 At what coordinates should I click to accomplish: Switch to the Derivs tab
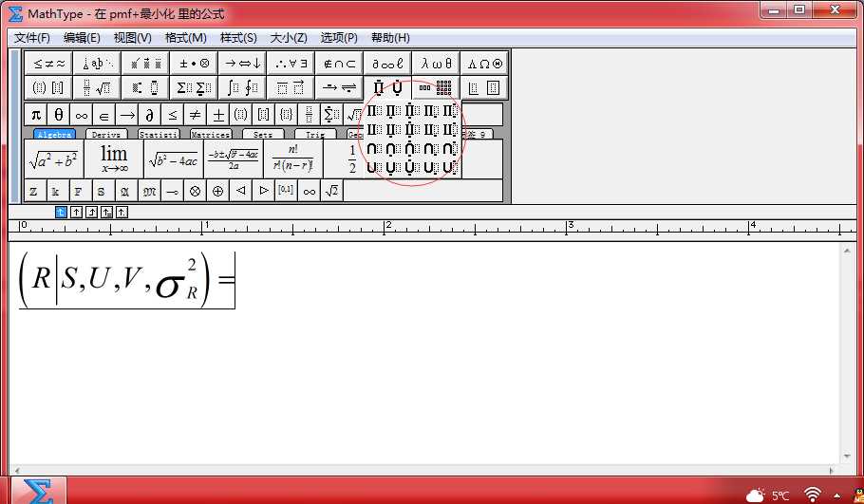[106, 134]
